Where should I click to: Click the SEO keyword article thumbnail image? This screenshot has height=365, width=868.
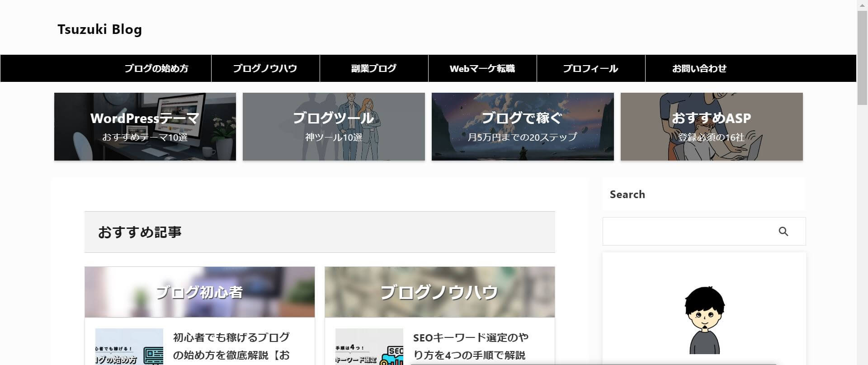click(x=369, y=347)
